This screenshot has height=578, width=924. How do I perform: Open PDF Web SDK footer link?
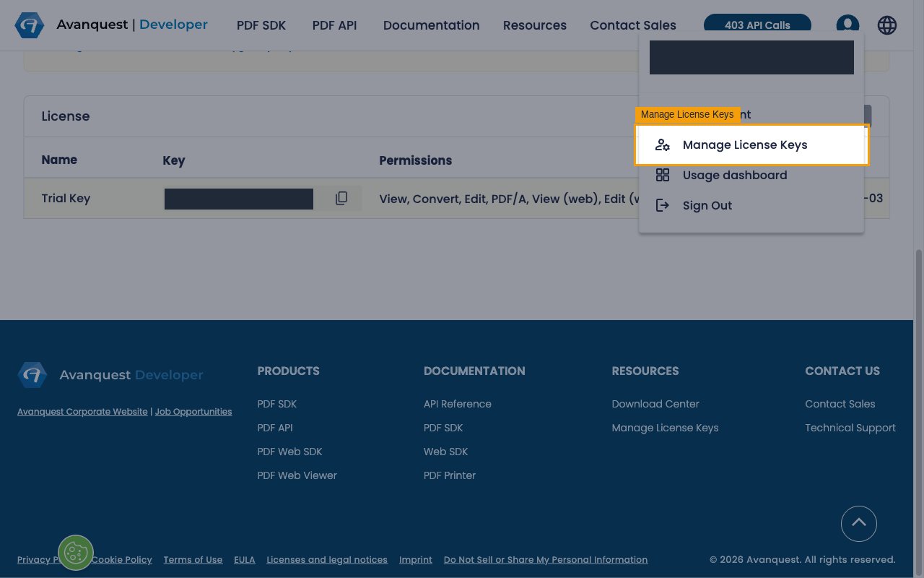pos(289,452)
